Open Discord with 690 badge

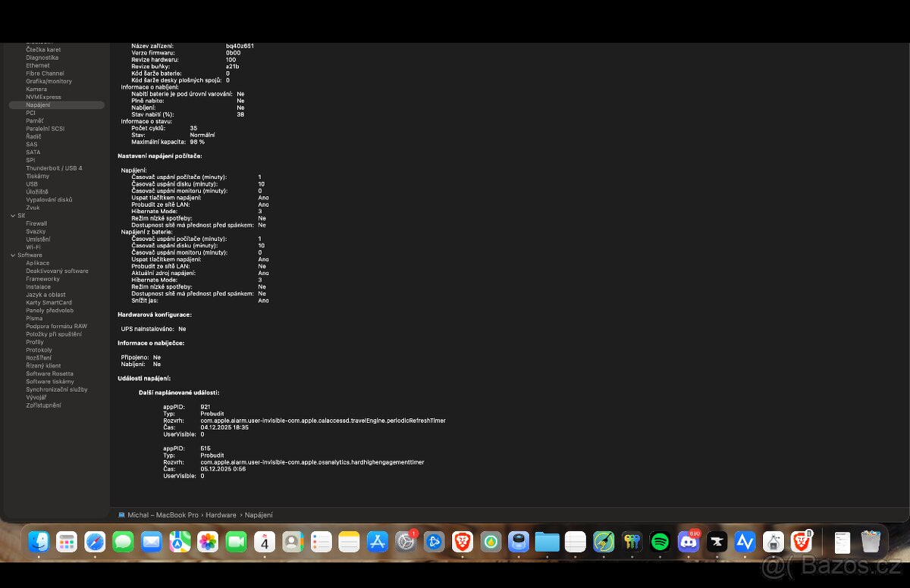tap(689, 542)
